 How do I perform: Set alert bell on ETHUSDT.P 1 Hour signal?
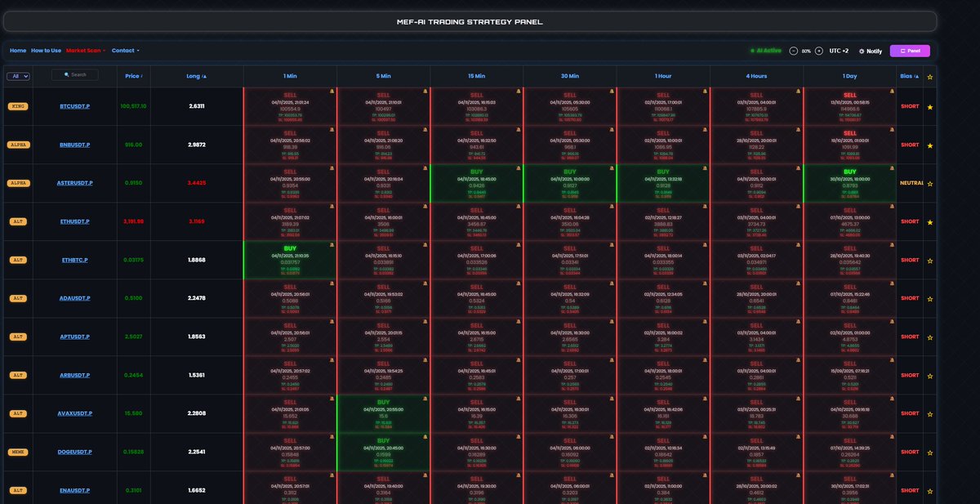[705, 207]
